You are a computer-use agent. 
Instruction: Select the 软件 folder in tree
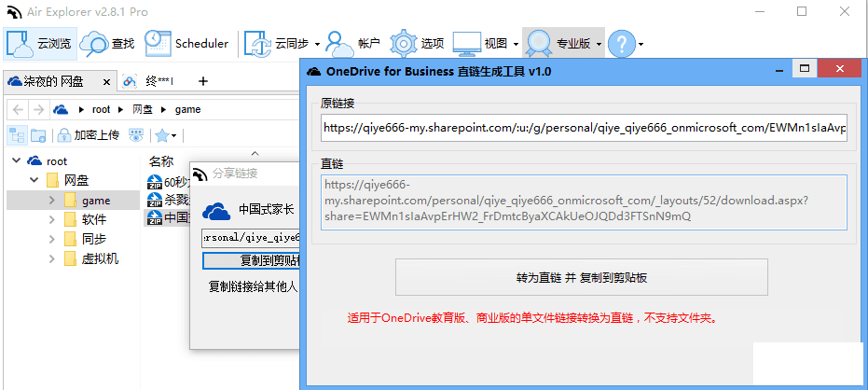pyautogui.click(x=94, y=220)
